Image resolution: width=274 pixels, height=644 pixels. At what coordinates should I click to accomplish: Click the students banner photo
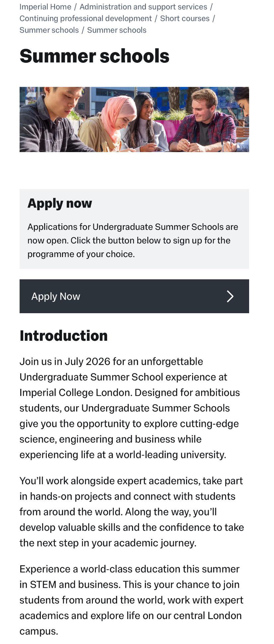[x=134, y=120]
